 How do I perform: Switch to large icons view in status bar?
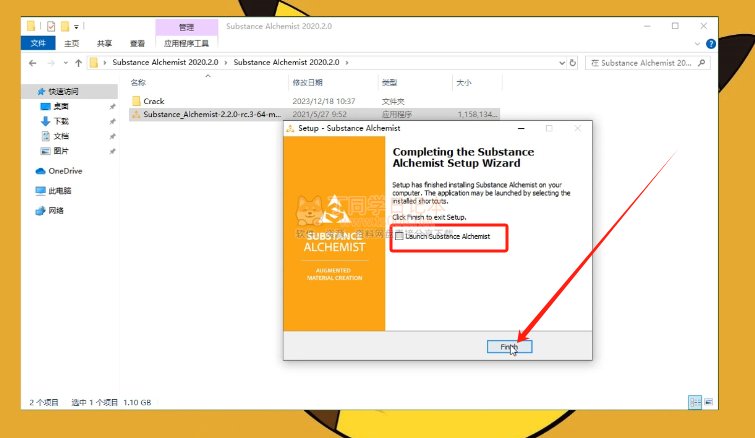pyautogui.click(x=709, y=402)
